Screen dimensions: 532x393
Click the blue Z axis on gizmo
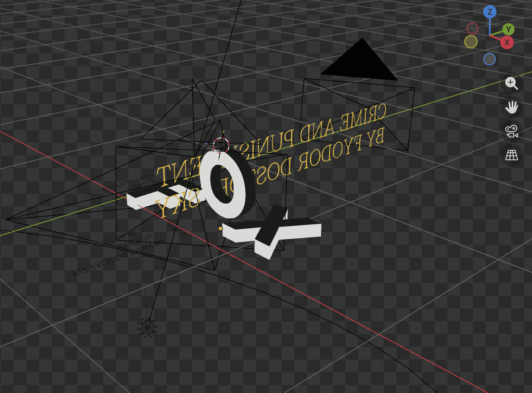tap(490, 12)
